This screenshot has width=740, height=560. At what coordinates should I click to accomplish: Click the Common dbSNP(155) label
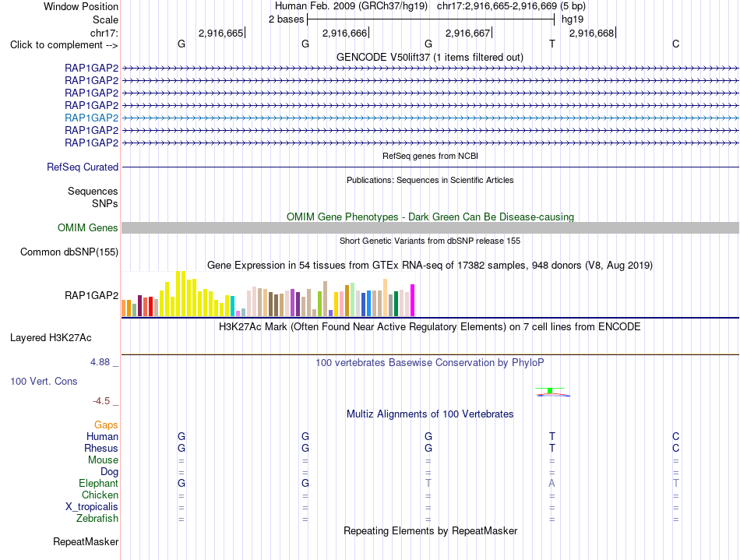(69, 252)
